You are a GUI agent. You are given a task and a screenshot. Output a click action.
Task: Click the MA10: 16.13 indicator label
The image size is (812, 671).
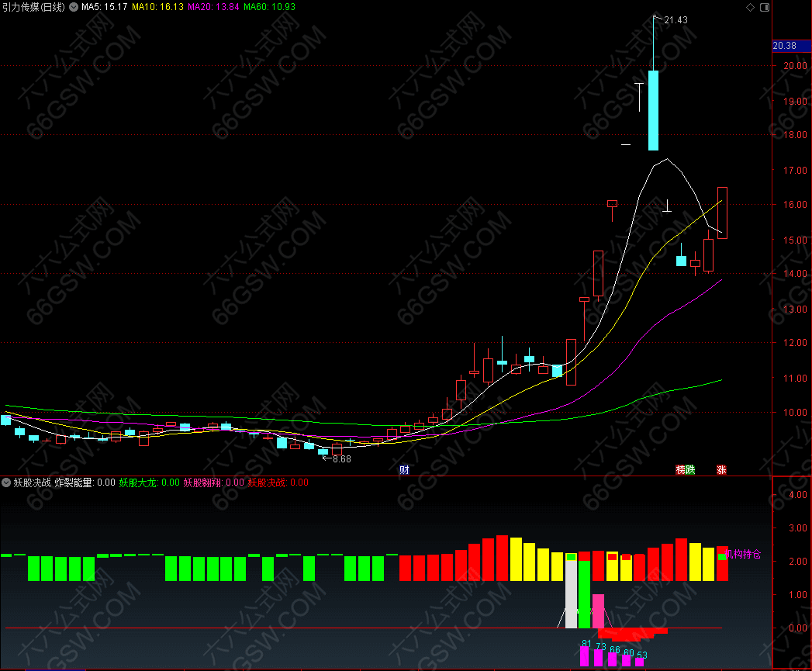click(x=157, y=7)
